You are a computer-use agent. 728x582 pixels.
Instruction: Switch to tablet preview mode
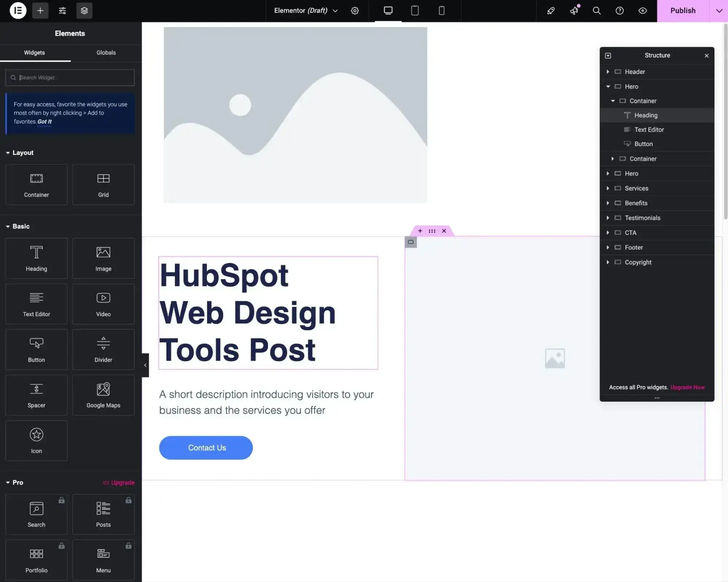click(415, 11)
